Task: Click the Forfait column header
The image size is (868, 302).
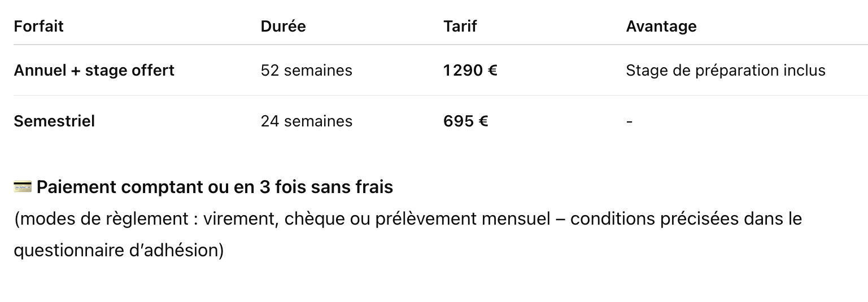Action: tap(38, 26)
